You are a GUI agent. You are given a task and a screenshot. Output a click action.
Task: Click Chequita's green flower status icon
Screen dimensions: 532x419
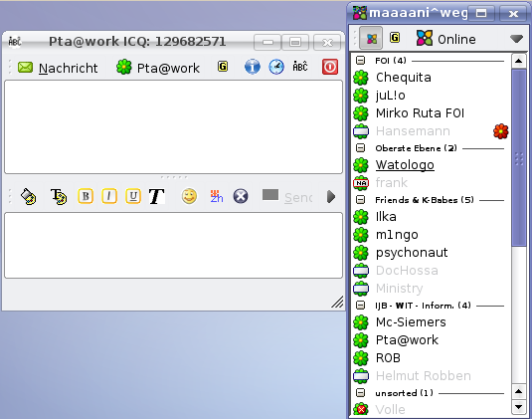(x=361, y=78)
